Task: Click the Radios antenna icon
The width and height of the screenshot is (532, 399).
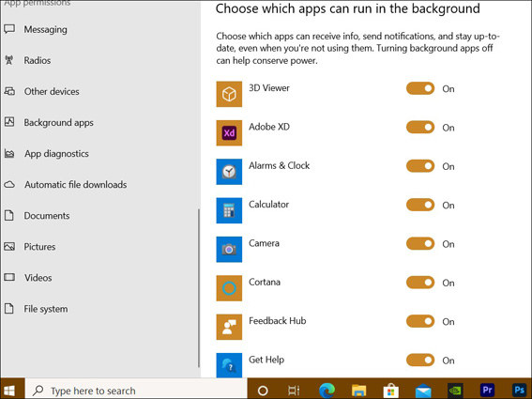Action: [9, 60]
